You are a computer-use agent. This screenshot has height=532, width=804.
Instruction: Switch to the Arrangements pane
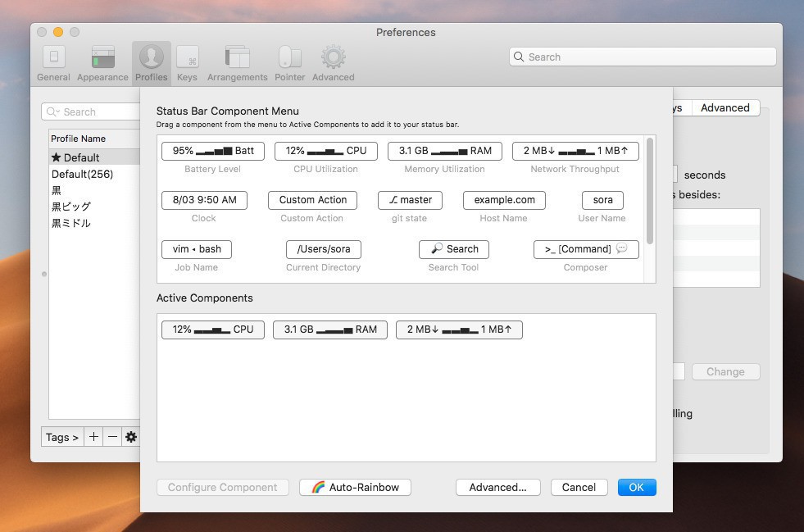click(237, 63)
